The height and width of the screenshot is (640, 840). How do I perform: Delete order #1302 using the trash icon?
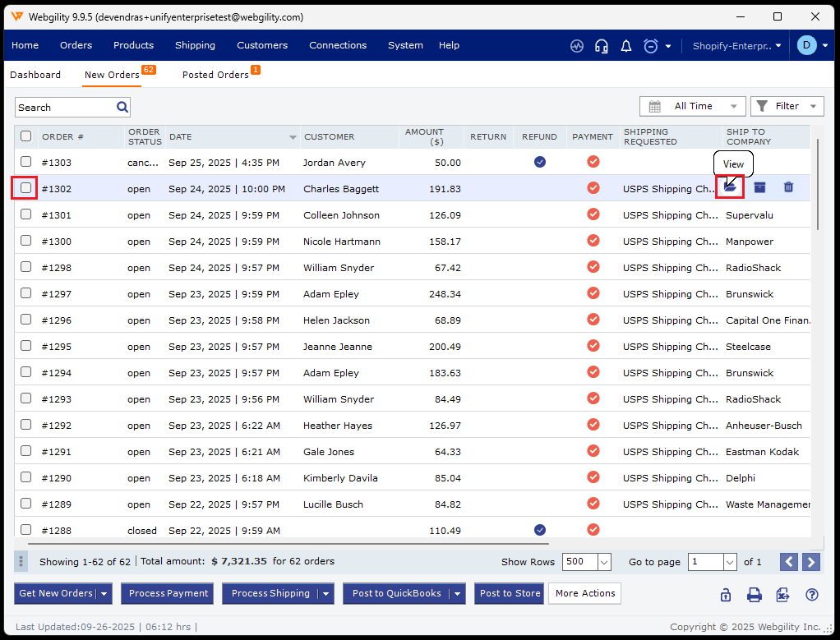pos(788,188)
